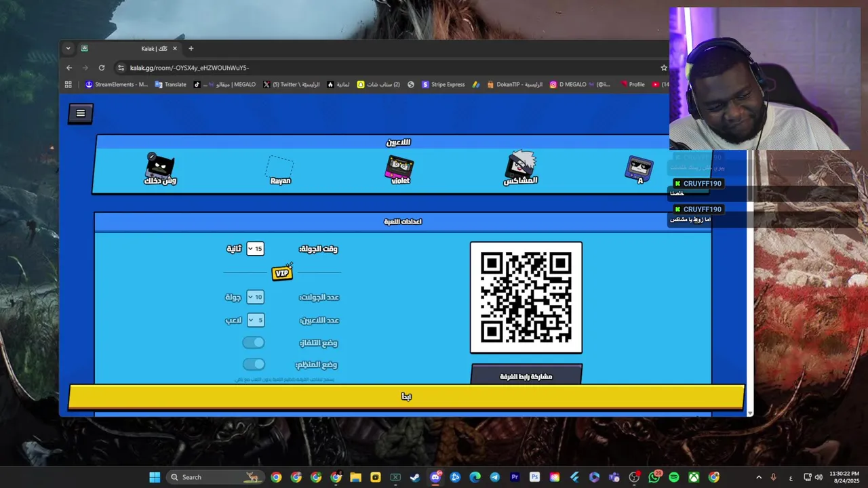Screen dimensions: 868x488
Task: Open the سناب شات Snapchat bookmark
Action: 378,85
